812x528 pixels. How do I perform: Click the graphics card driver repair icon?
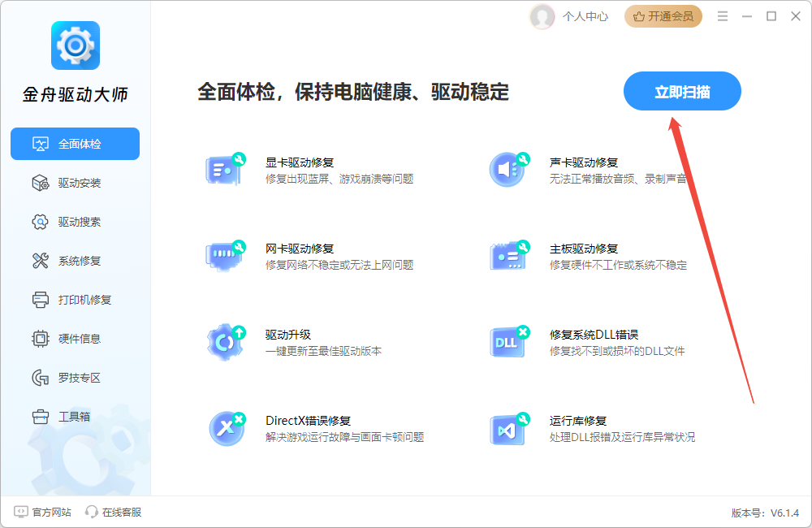[224, 170]
